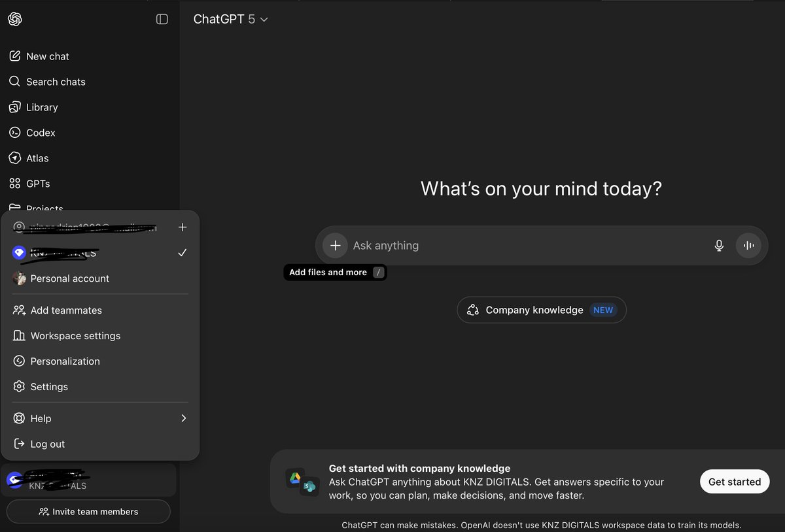Click the account email row at menu top
The width and height of the screenshot is (785, 532).
[85, 227]
